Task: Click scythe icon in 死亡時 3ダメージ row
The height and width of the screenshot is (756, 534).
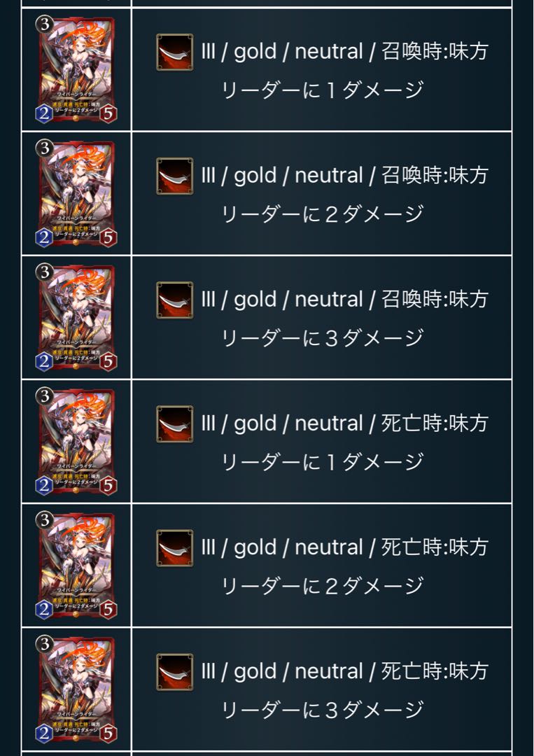Action: pyautogui.click(x=175, y=672)
